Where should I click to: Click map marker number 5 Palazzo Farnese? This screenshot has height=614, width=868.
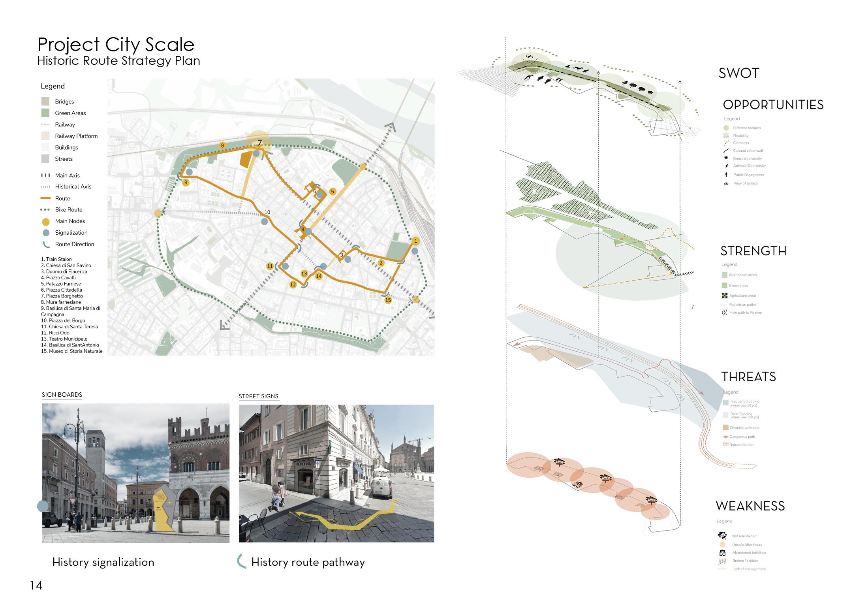(x=332, y=192)
